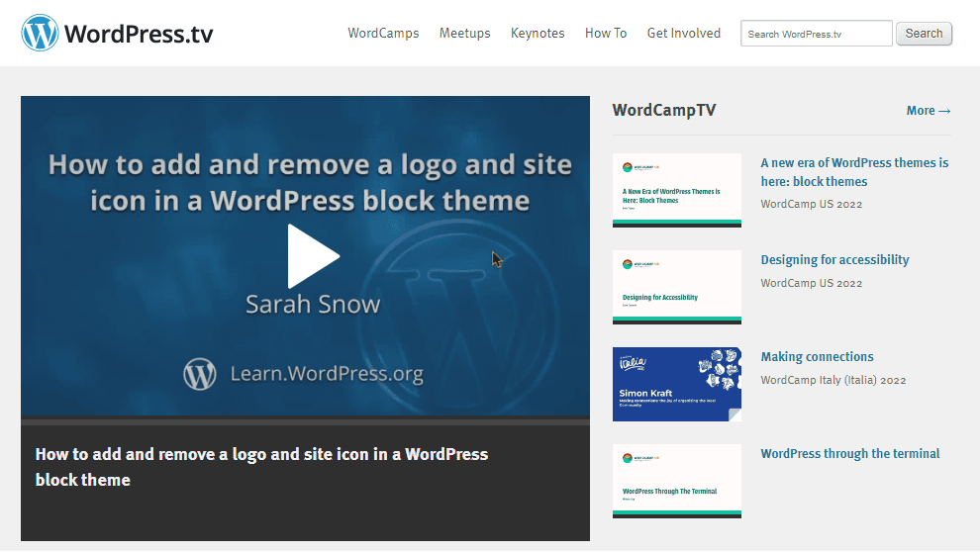This screenshot has width=980, height=552.
Task: Open the How To menu item
Action: tap(606, 34)
